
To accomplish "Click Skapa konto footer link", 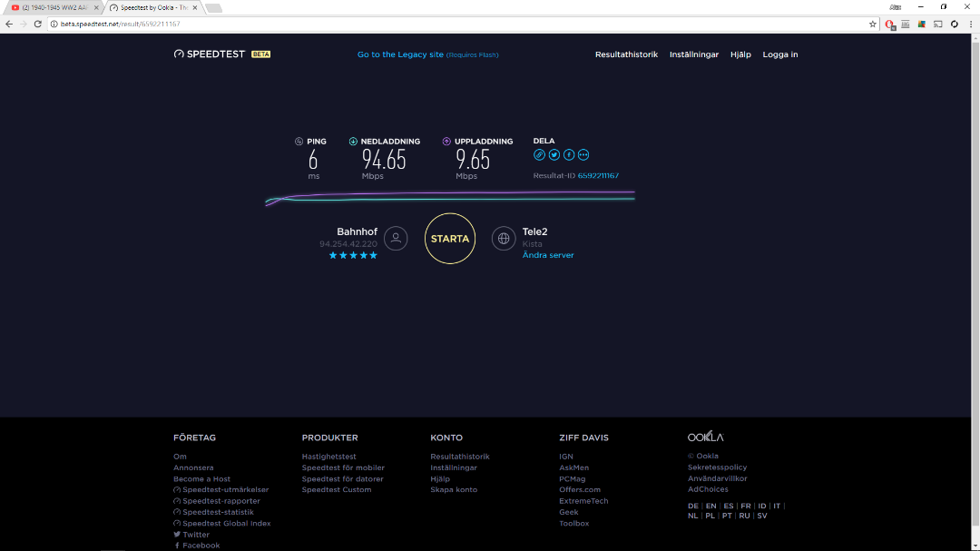I will coord(454,489).
